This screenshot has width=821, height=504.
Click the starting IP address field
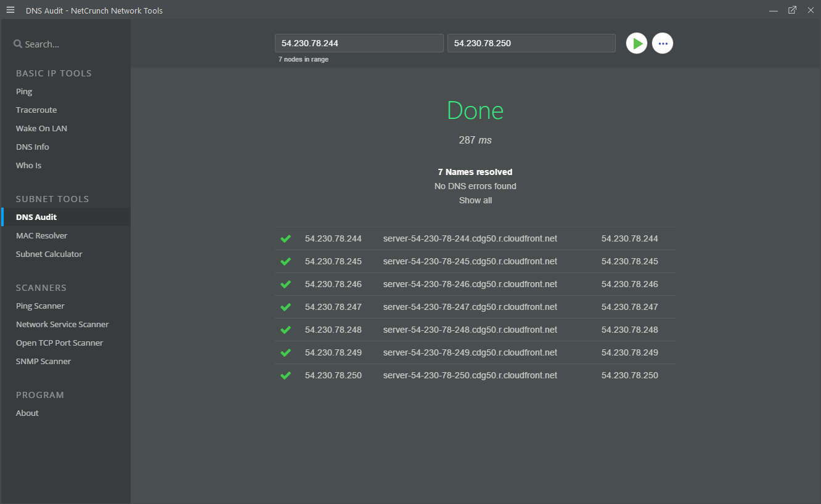[359, 43]
